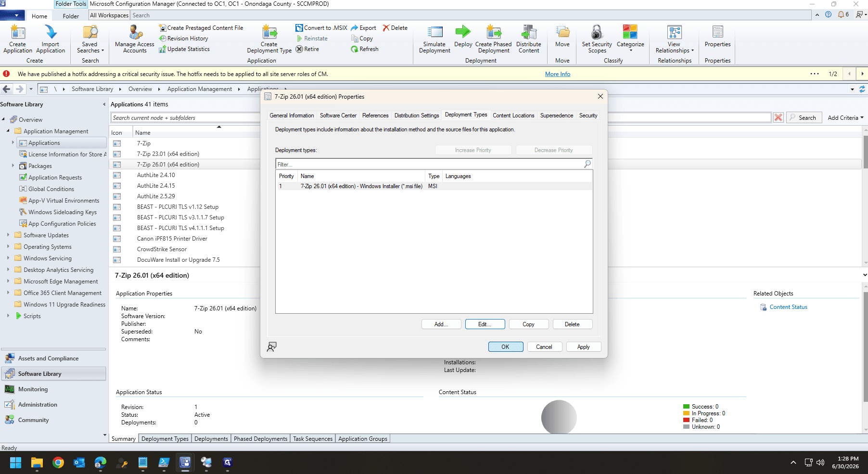Open Add Criteria dropdown
The width and height of the screenshot is (868, 474).
(845, 117)
